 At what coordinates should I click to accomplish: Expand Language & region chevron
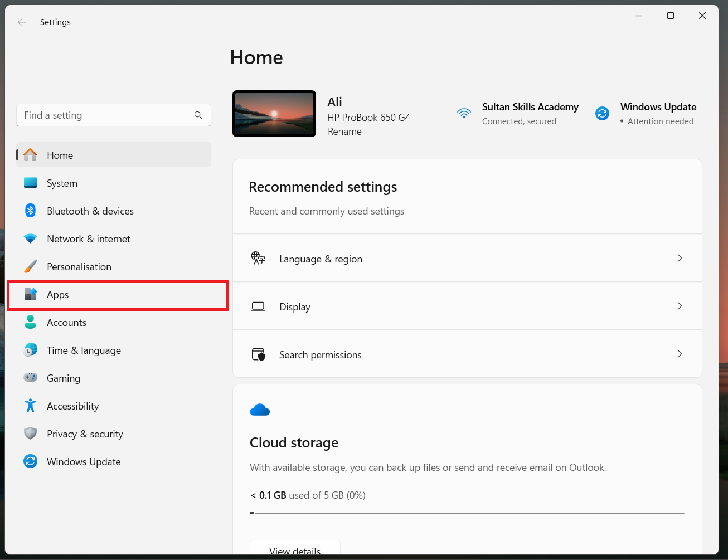[680, 258]
